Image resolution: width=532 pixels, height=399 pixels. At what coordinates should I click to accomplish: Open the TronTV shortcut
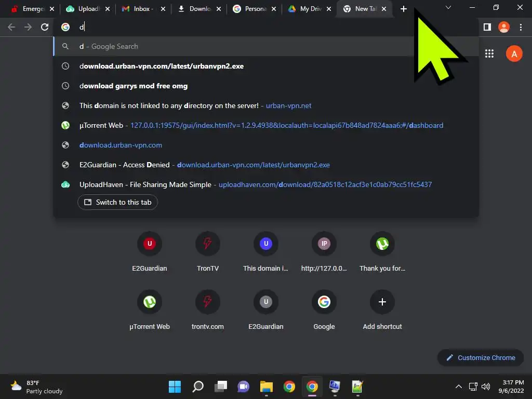pyautogui.click(x=208, y=251)
